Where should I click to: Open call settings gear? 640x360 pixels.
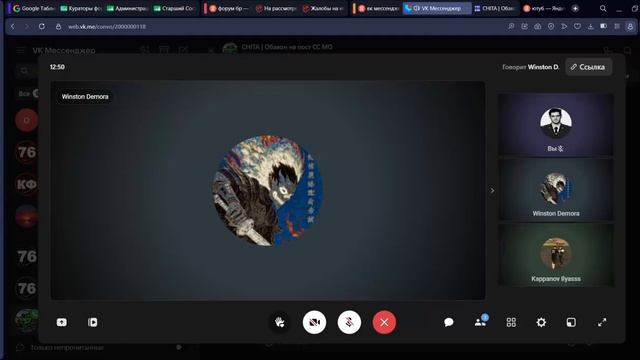(x=541, y=322)
